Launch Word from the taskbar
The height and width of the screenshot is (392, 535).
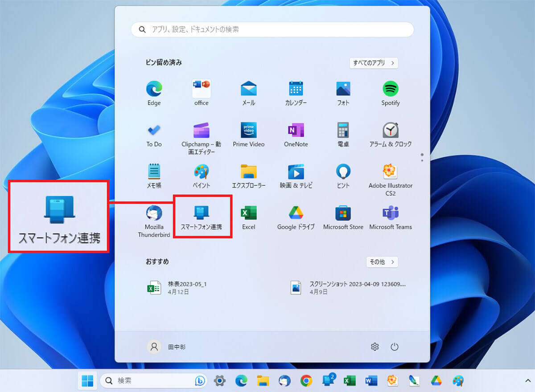(x=371, y=380)
